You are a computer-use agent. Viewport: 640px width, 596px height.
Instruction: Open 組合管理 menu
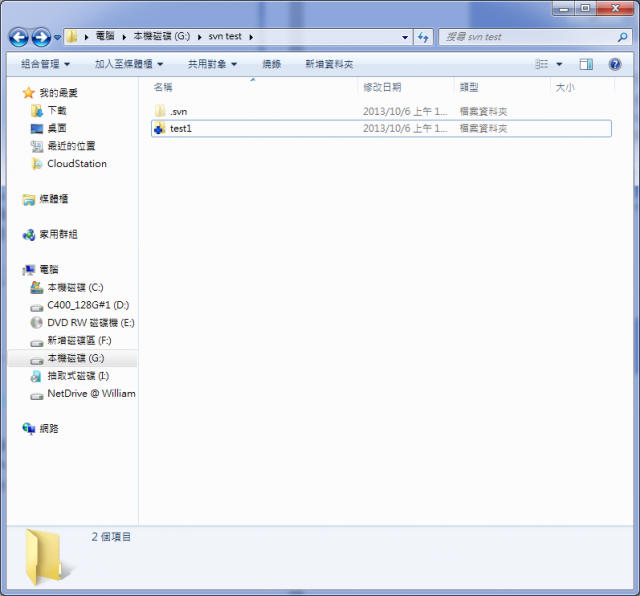[45, 64]
